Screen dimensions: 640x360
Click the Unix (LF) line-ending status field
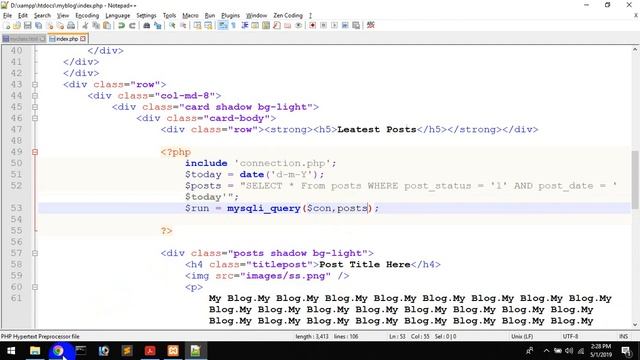[522, 337]
